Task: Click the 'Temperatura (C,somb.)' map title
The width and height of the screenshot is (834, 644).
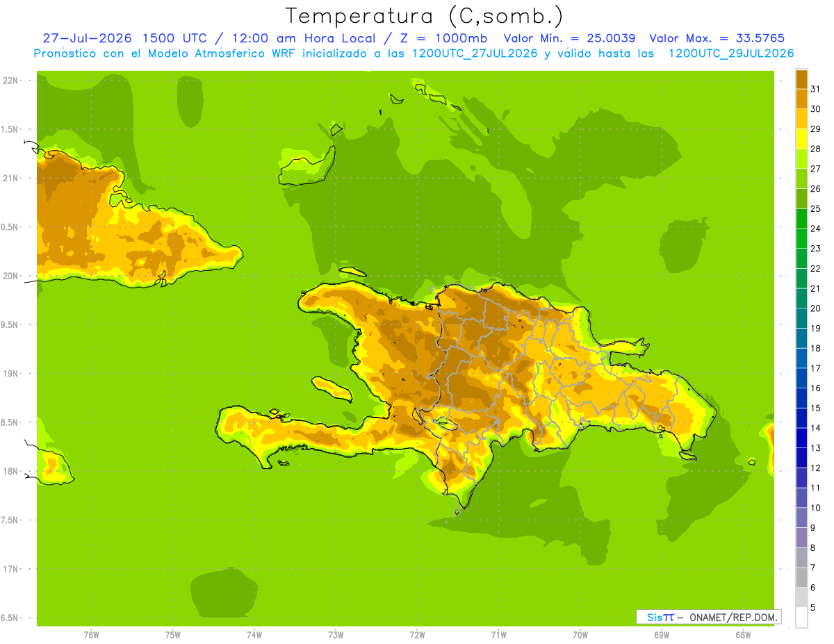Action: [424, 16]
